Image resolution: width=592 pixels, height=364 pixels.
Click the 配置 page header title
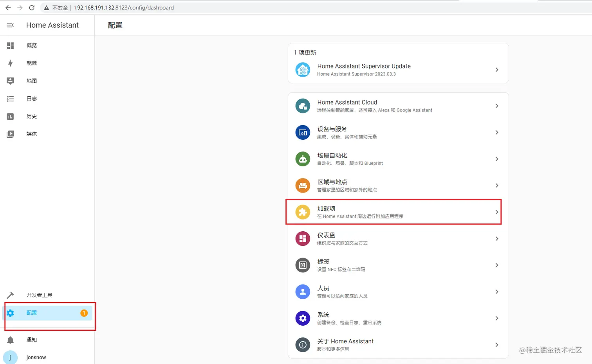(x=115, y=25)
